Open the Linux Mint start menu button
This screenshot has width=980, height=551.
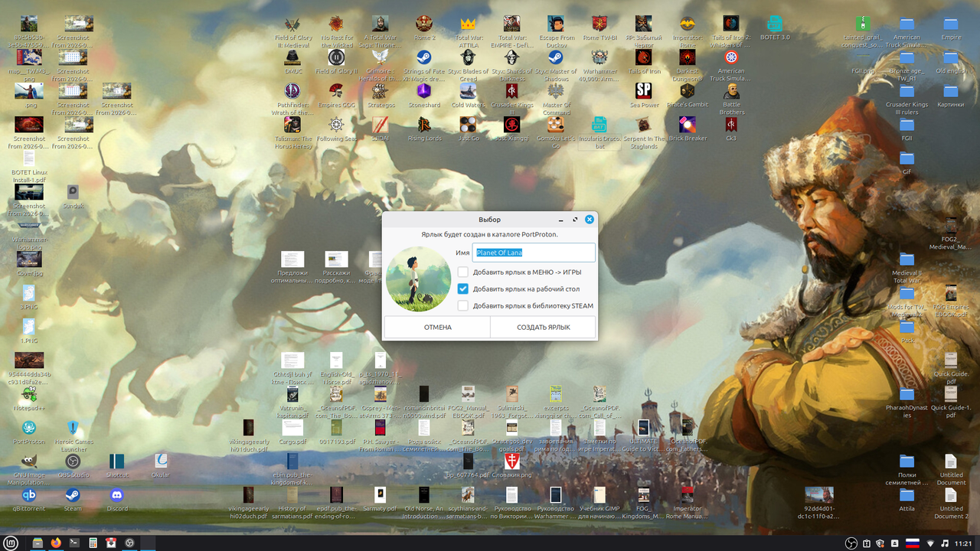(x=11, y=543)
